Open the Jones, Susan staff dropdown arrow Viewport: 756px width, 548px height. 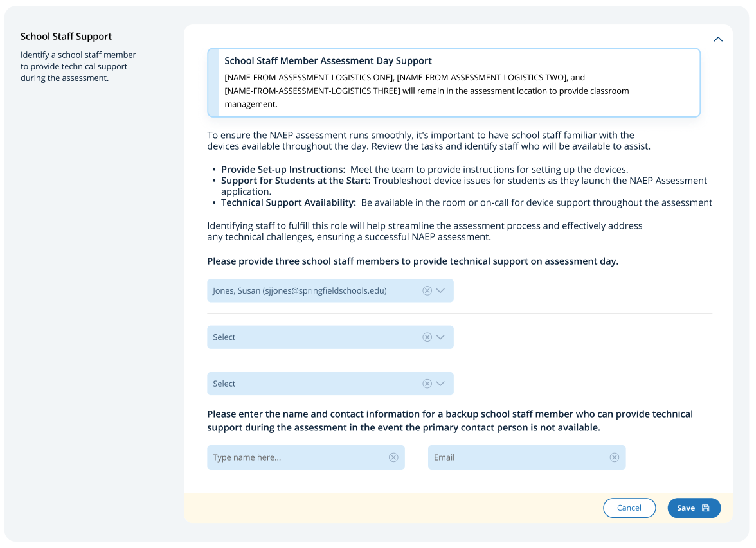point(440,291)
